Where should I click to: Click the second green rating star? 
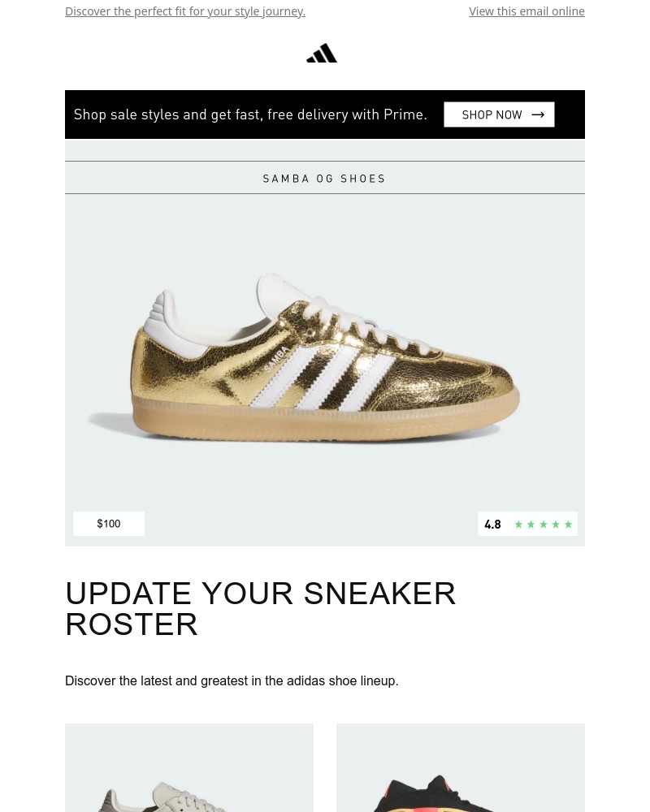tap(531, 525)
